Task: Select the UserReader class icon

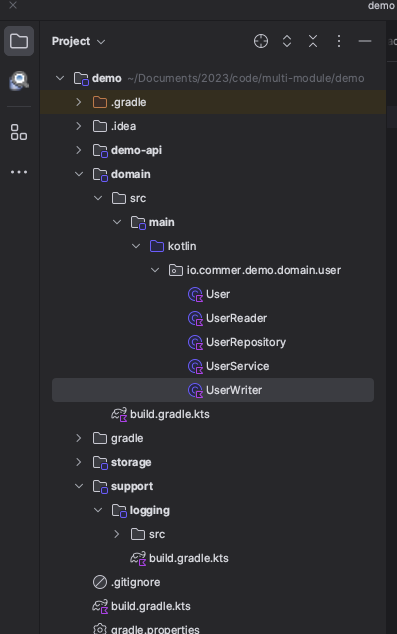Action: (x=195, y=318)
